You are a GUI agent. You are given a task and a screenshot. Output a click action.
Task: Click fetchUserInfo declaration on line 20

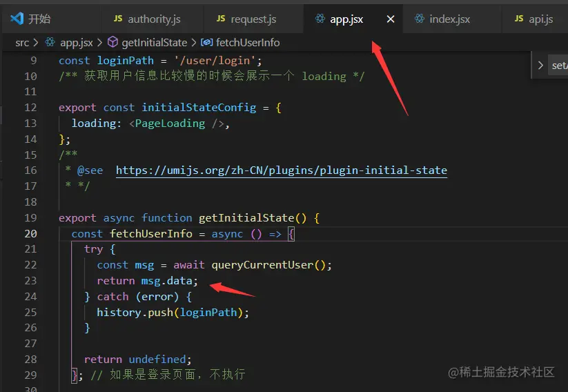click(x=151, y=234)
